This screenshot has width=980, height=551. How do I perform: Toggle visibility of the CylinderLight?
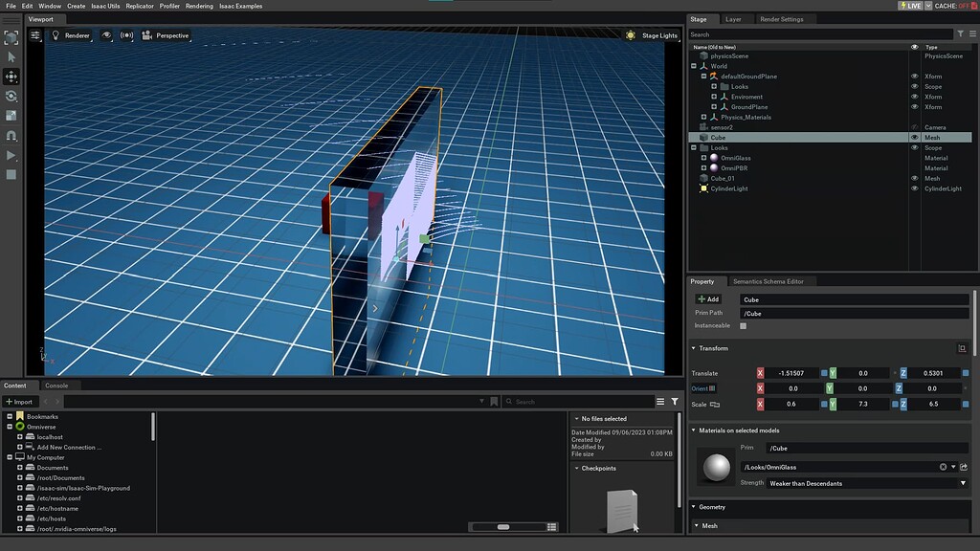(x=915, y=188)
